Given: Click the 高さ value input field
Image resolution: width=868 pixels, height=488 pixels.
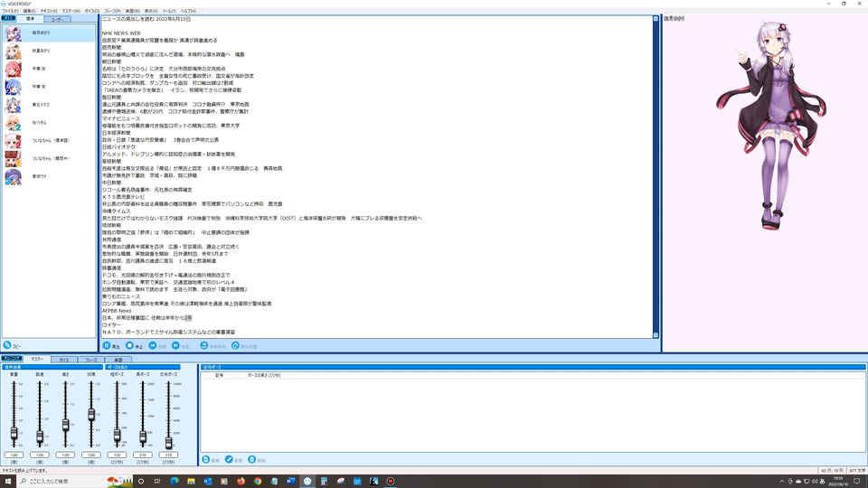Looking at the screenshot, I should click(x=65, y=455).
